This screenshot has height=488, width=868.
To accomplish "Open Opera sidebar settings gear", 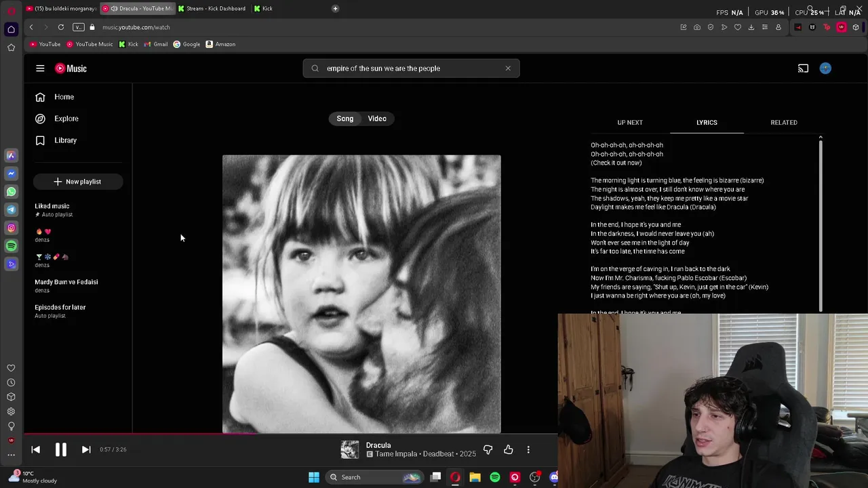I will (x=11, y=411).
